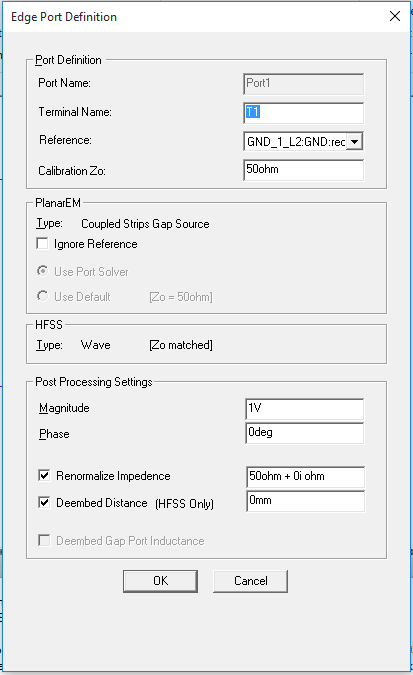Tick the Deembed Gap Port Inductance checkbox

(44, 540)
